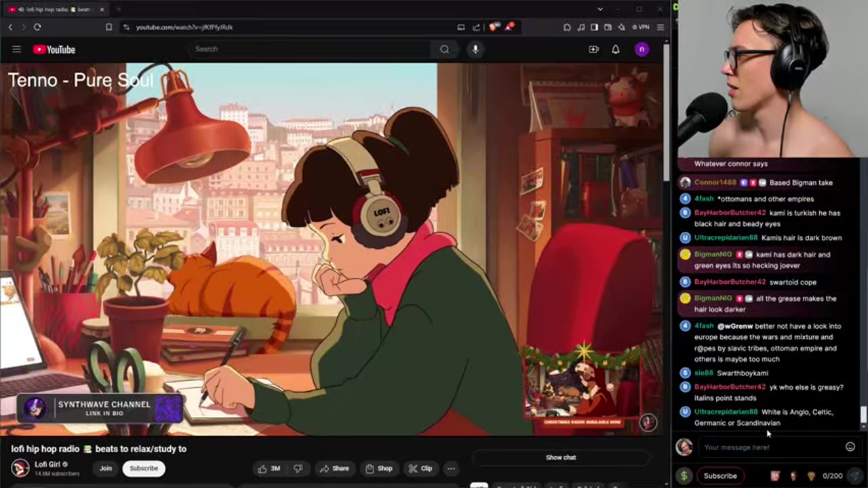Open the Shop button under video

coord(378,468)
